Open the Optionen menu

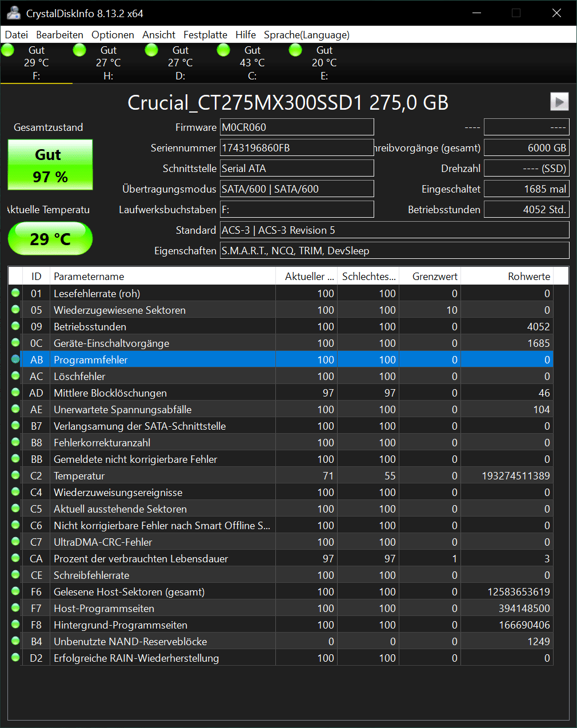113,35
